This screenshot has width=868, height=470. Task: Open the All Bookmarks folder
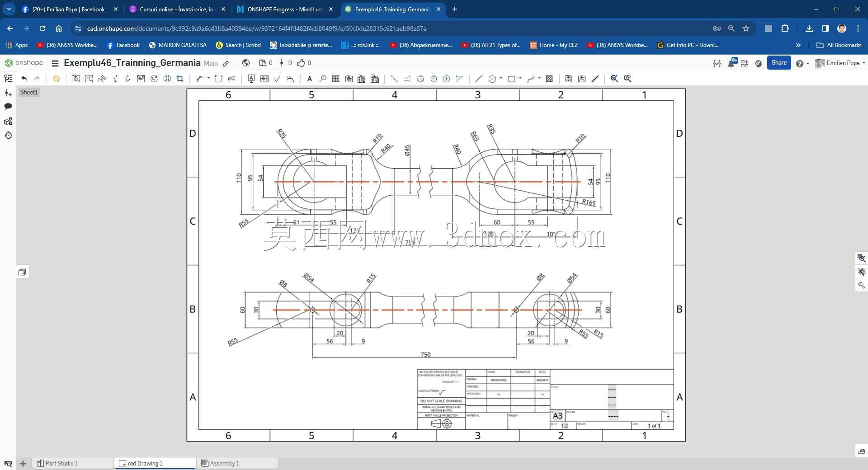pyautogui.click(x=839, y=45)
